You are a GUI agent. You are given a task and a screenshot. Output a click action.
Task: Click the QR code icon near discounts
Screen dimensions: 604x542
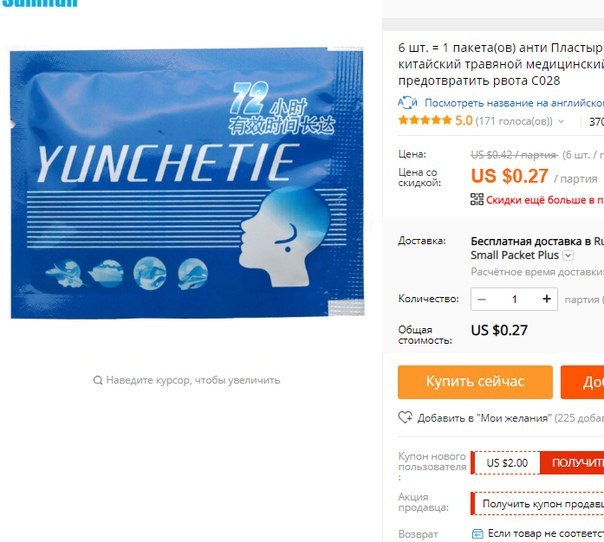point(477,199)
